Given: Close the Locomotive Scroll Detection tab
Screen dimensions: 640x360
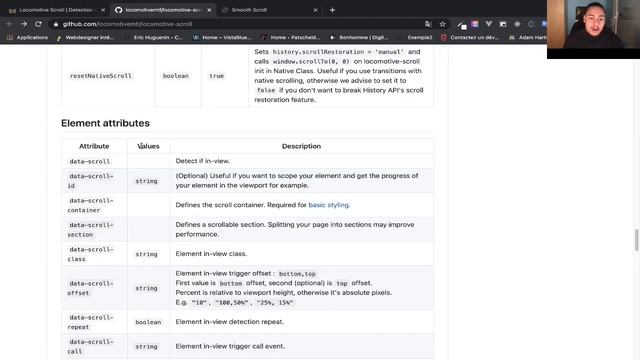Looking at the screenshot, I should pyautogui.click(x=103, y=10).
